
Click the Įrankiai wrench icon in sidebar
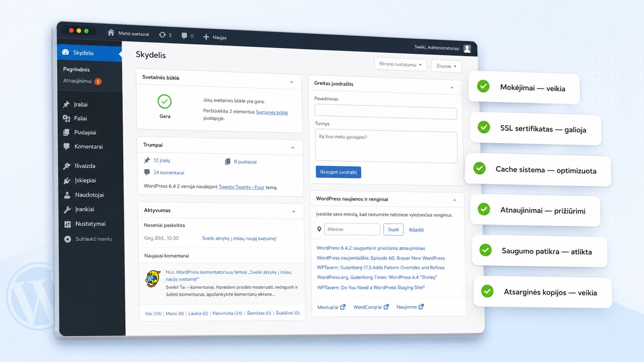click(67, 209)
